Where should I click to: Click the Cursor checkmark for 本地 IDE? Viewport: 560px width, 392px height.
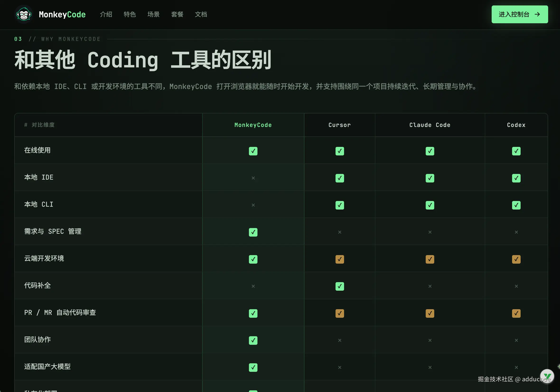pyautogui.click(x=340, y=178)
